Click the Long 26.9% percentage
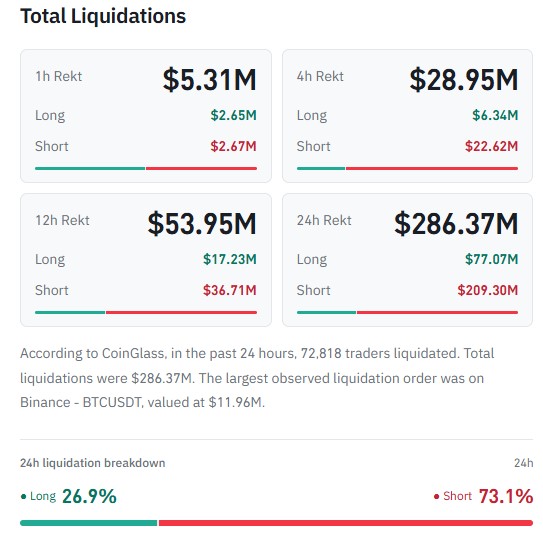 [89, 496]
